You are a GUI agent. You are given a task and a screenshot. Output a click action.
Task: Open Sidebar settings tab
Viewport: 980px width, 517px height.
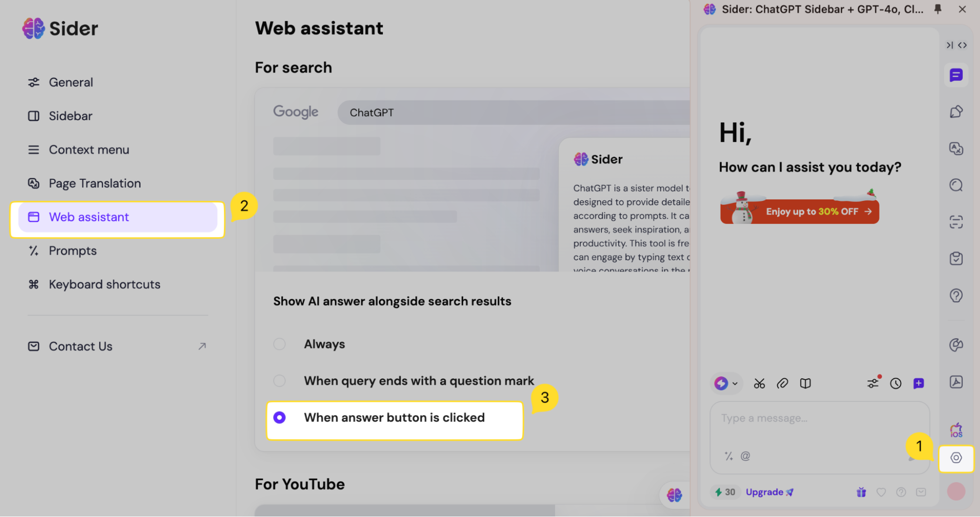click(x=118, y=116)
